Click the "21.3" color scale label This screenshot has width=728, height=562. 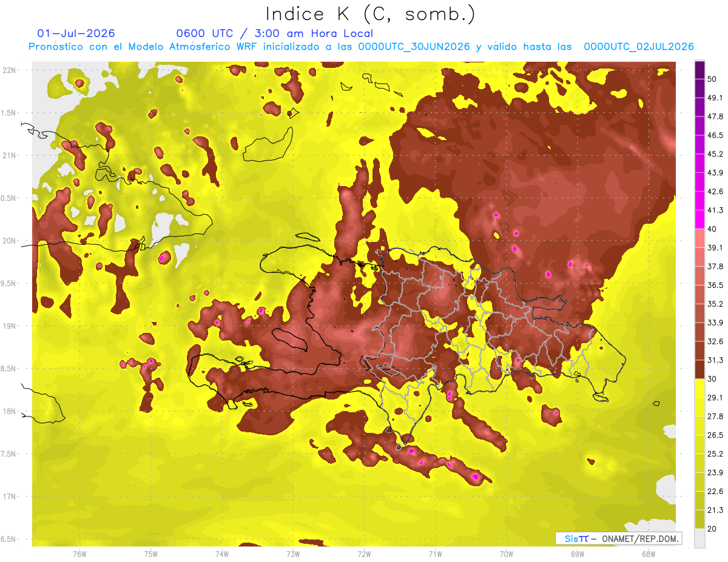click(715, 510)
